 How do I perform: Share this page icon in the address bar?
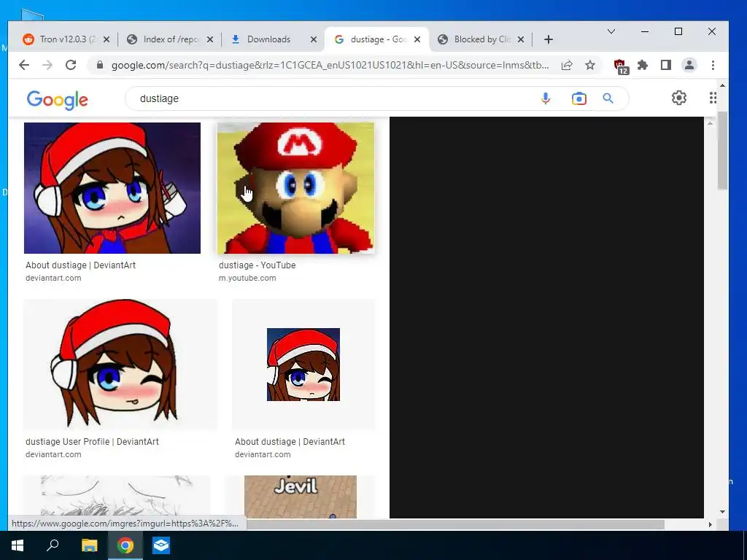point(567,65)
